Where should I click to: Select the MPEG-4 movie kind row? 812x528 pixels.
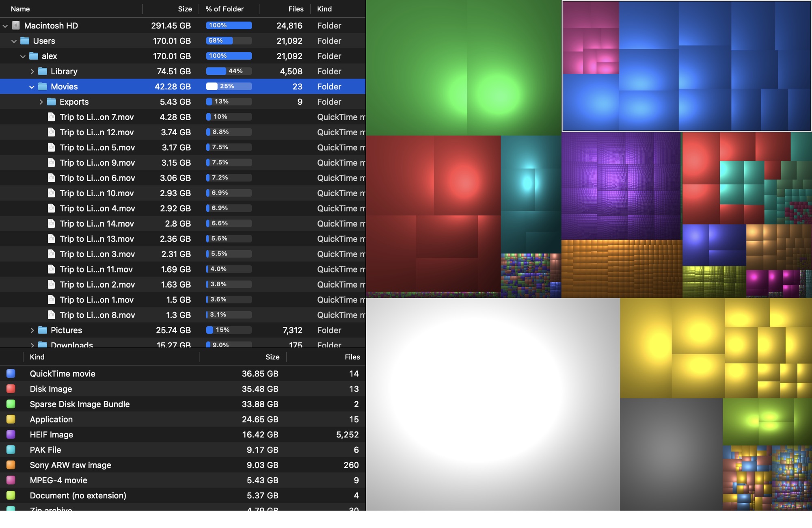click(x=183, y=480)
